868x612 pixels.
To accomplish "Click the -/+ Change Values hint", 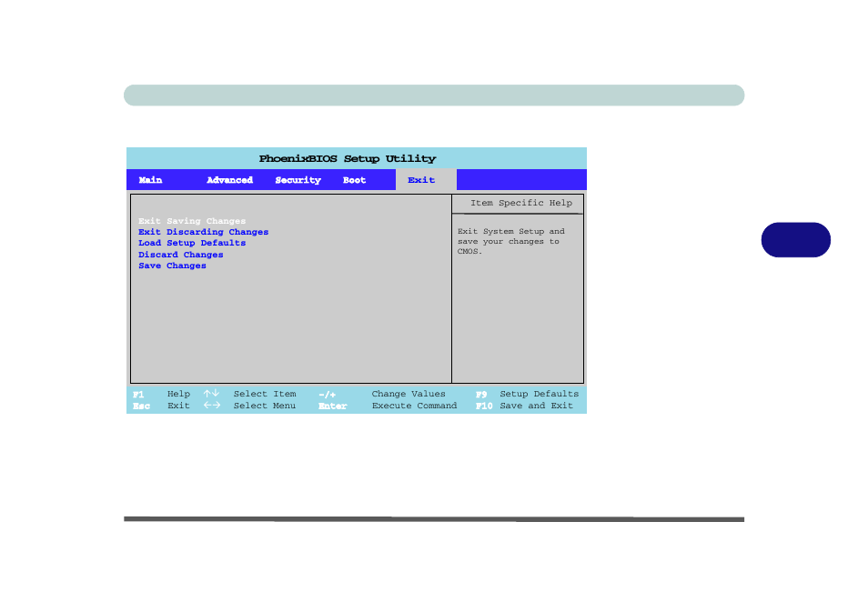I will [x=382, y=394].
